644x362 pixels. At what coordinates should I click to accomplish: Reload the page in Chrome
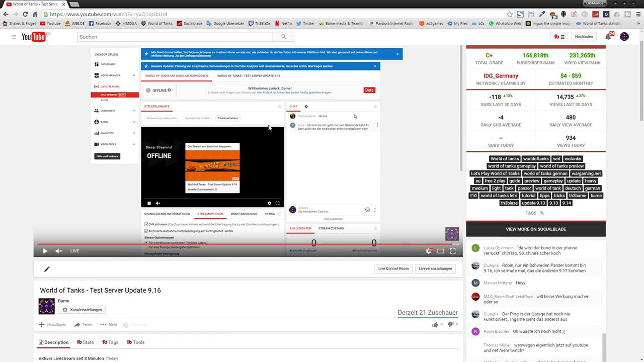click(x=25, y=14)
